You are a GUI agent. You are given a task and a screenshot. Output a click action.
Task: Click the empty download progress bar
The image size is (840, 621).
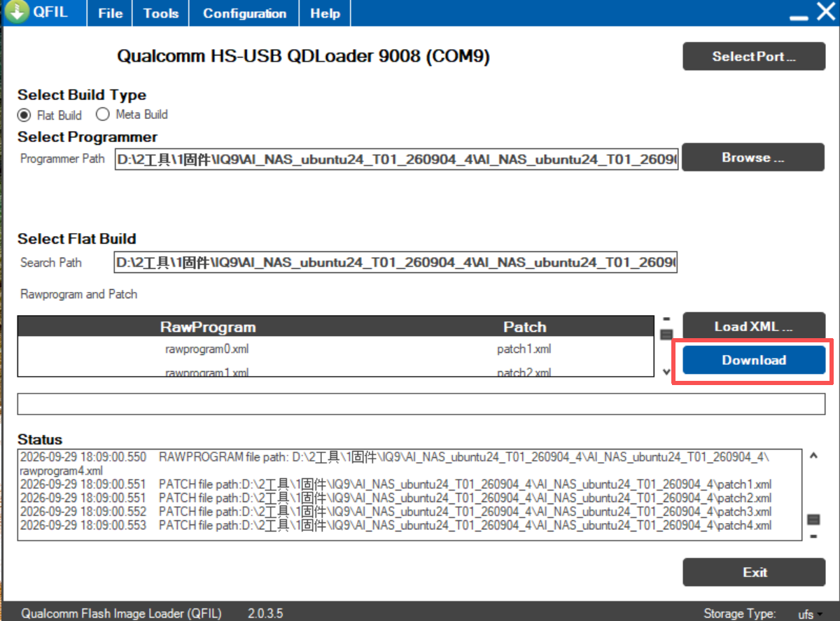tap(421, 404)
